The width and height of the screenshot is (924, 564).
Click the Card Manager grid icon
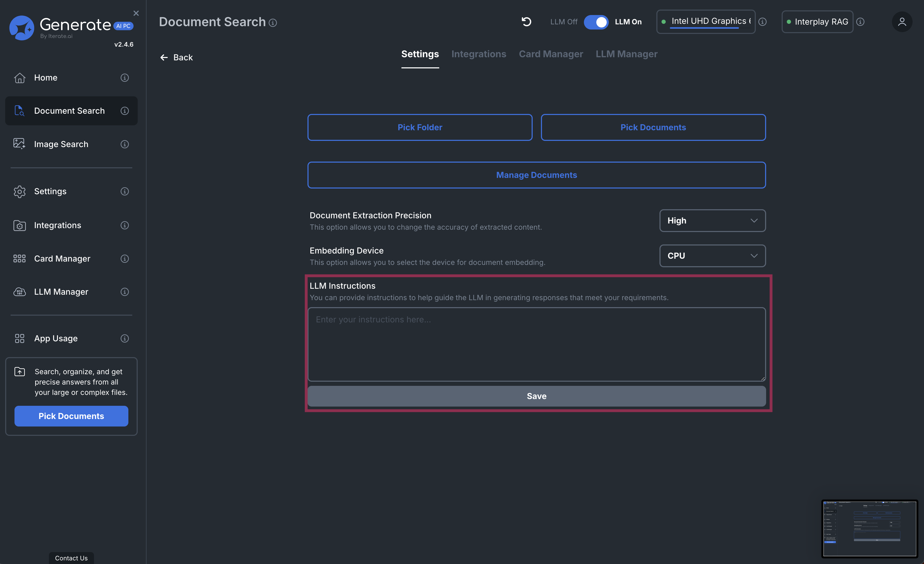[19, 258]
